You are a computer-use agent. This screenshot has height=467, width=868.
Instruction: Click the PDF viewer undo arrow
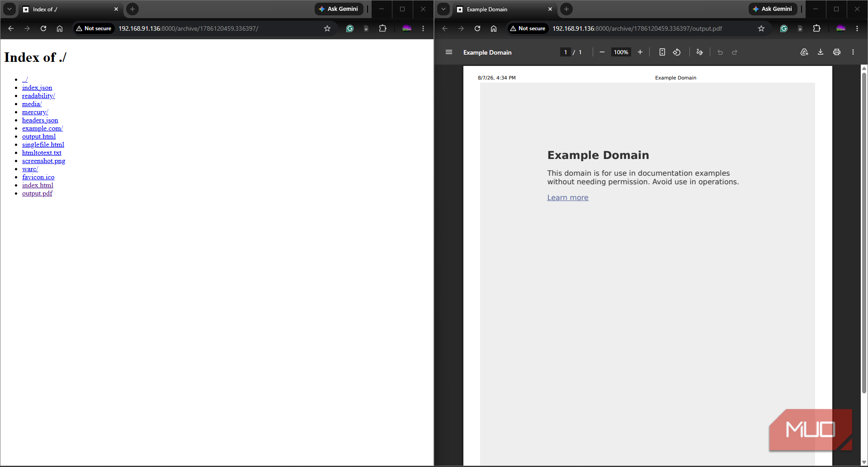pos(720,52)
